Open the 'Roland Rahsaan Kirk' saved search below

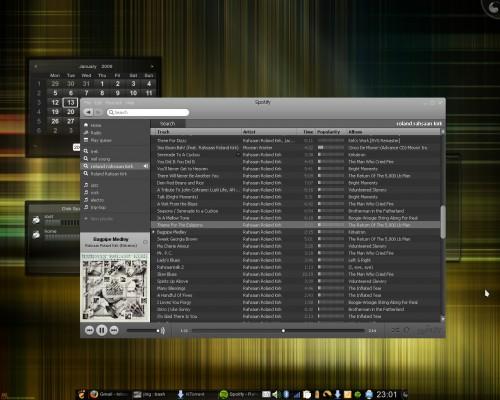[115, 174]
